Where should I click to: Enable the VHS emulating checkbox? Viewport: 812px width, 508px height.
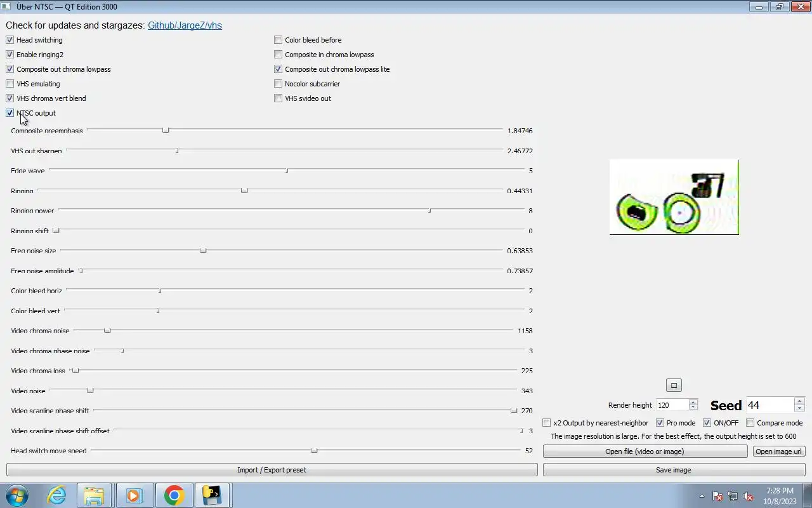pos(10,84)
